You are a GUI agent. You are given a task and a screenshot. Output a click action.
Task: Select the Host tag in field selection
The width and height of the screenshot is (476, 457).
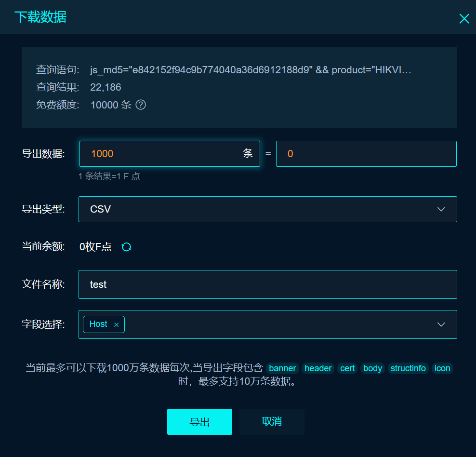tap(98, 324)
